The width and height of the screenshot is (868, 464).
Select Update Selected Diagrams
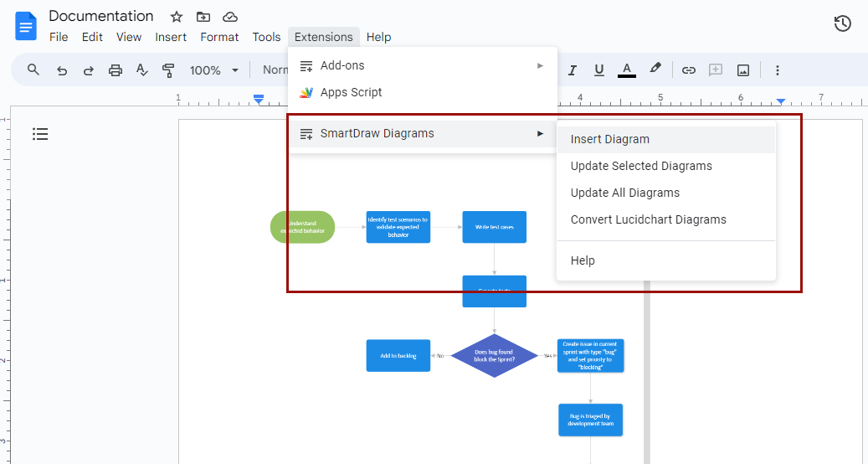[x=666, y=166]
